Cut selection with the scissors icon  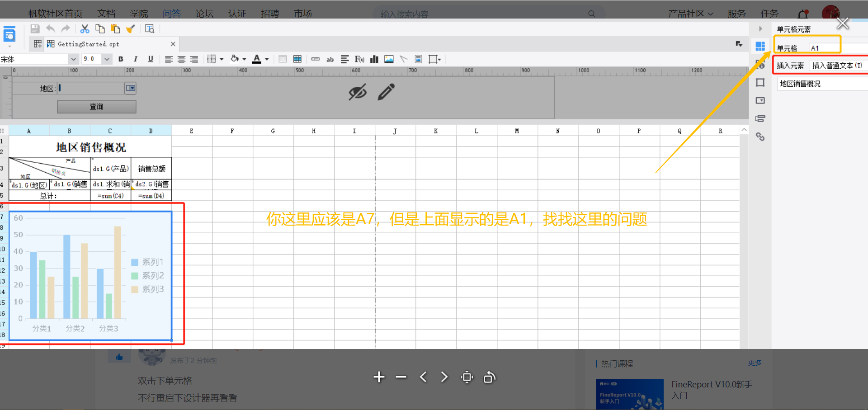coord(85,29)
